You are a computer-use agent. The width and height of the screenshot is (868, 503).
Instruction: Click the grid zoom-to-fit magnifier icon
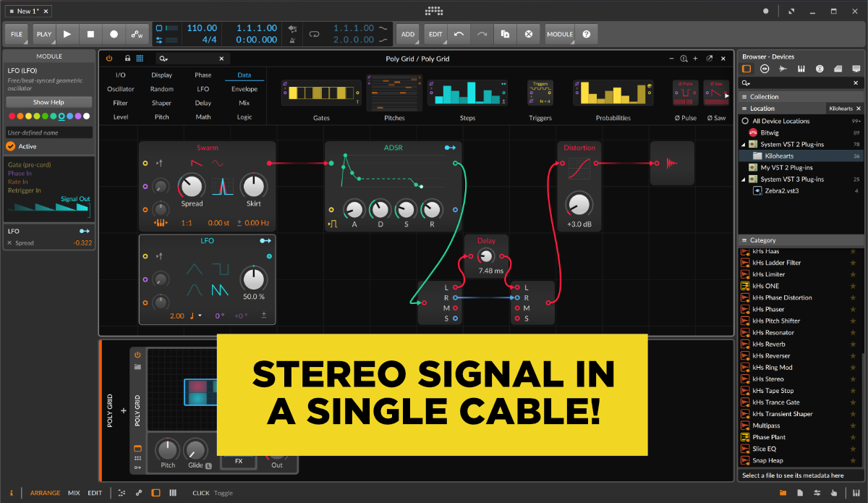click(x=684, y=59)
